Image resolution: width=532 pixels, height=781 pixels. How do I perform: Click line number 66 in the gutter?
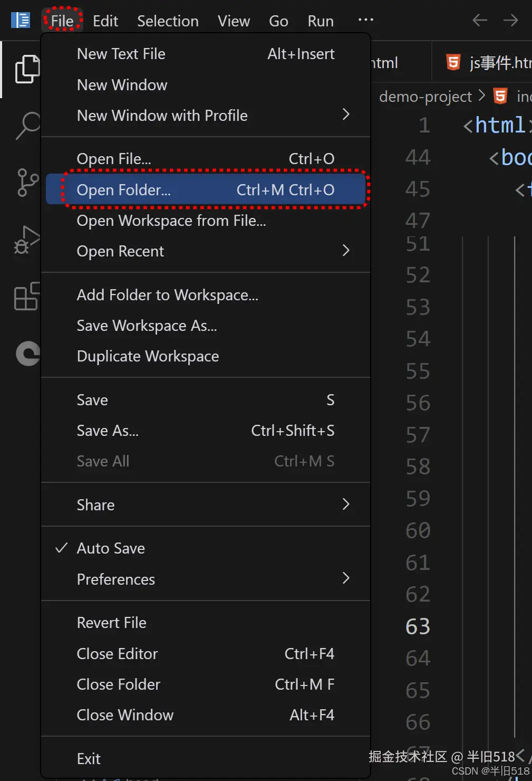[418, 722]
